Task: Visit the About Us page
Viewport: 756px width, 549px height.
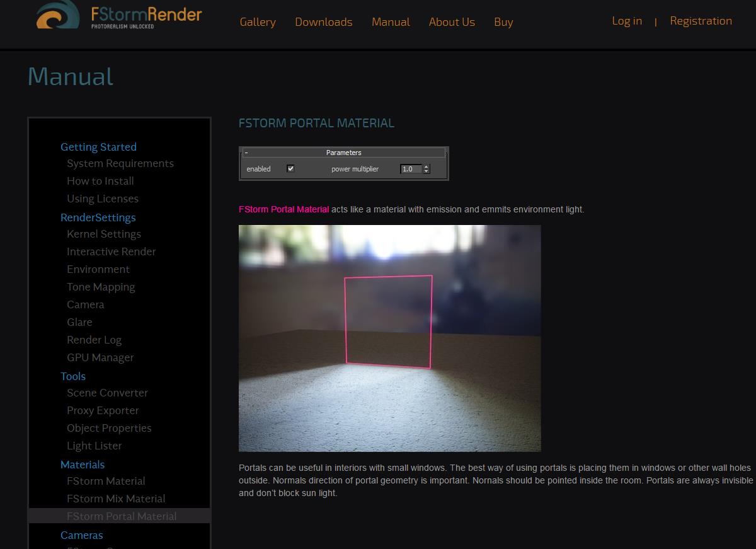Action: 452,22
